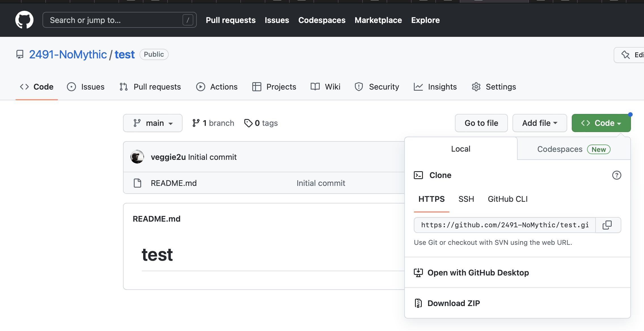This screenshot has height=331, width=644.
Task: Open README.md in the file list
Action: (x=174, y=183)
